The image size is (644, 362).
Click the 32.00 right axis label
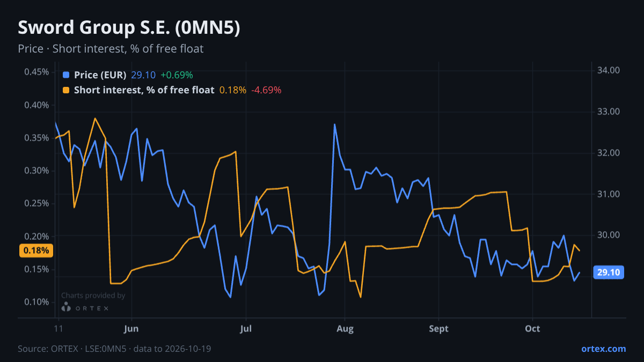(609, 153)
